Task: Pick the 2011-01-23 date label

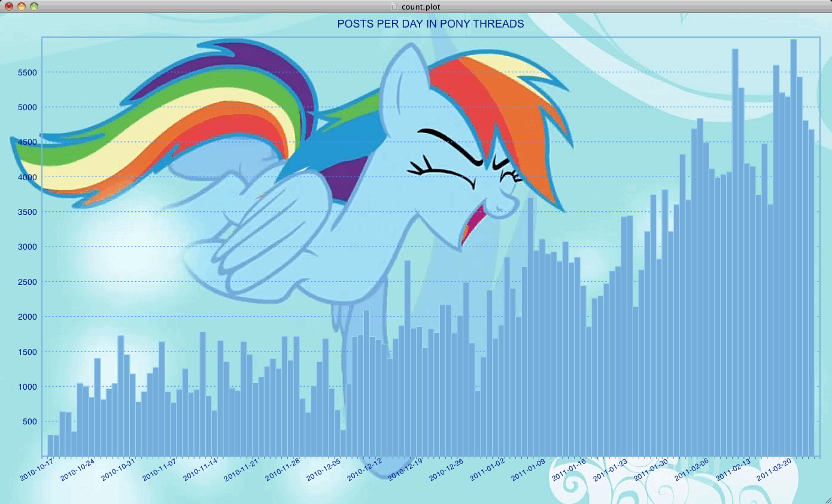Action: click(610, 469)
